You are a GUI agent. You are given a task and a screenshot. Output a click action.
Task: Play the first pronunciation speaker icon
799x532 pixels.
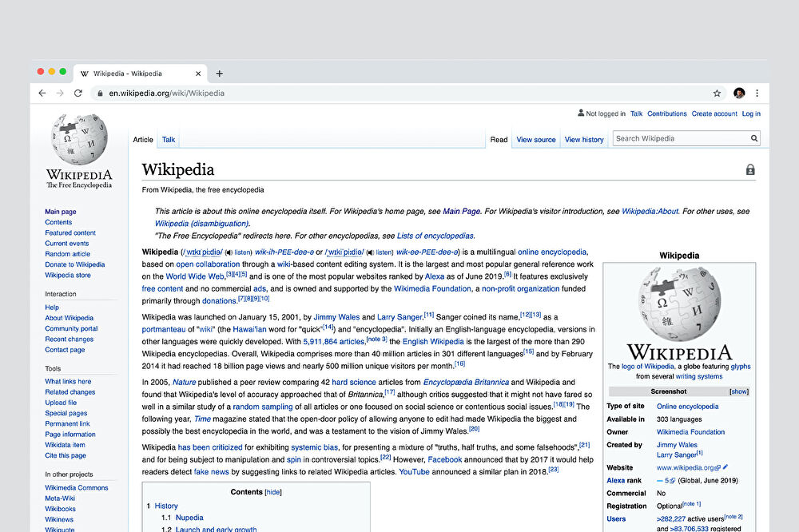(229, 252)
